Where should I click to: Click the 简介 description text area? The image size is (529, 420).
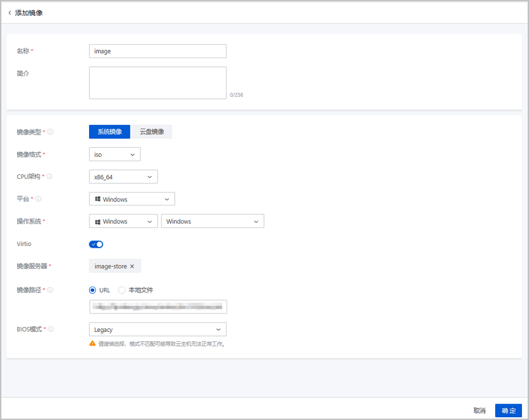coord(157,83)
